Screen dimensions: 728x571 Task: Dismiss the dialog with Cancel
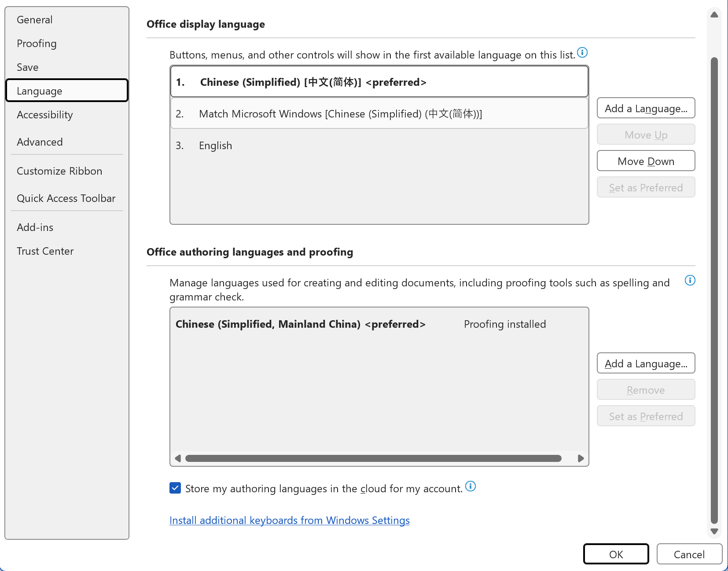point(689,554)
